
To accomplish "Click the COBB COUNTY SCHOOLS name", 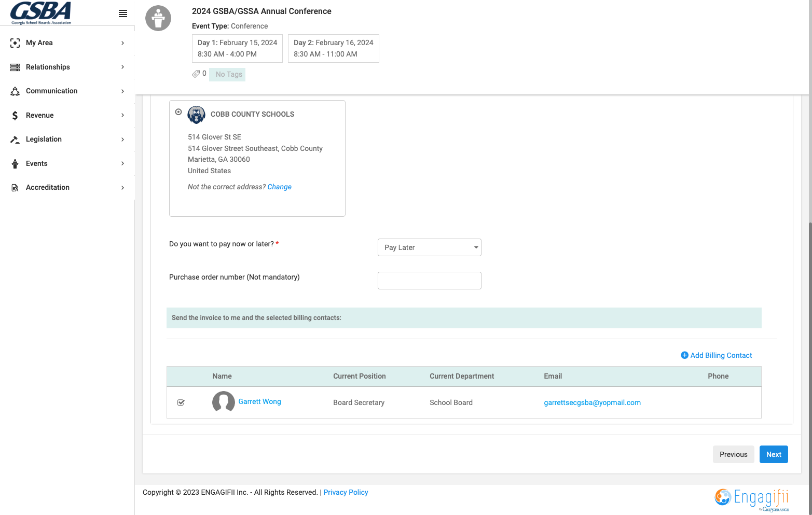I will click(252, 115).
